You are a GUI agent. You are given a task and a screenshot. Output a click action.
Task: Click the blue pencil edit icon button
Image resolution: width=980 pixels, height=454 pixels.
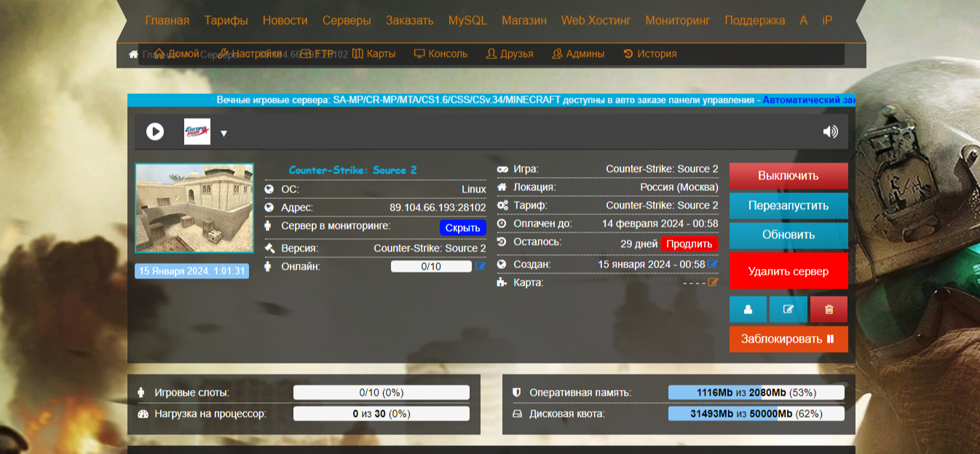788,309
